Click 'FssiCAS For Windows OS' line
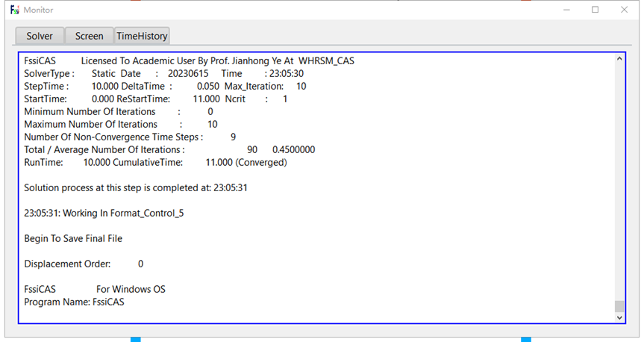Image resolution: width=644 pixels, height=342 pixels. click(x=95, y=290)
